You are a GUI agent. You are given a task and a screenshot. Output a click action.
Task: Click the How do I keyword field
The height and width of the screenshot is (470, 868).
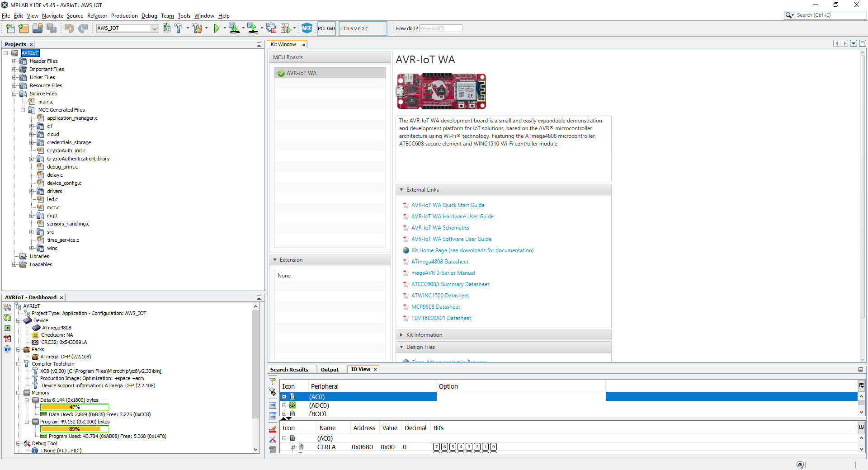(441, 28)
